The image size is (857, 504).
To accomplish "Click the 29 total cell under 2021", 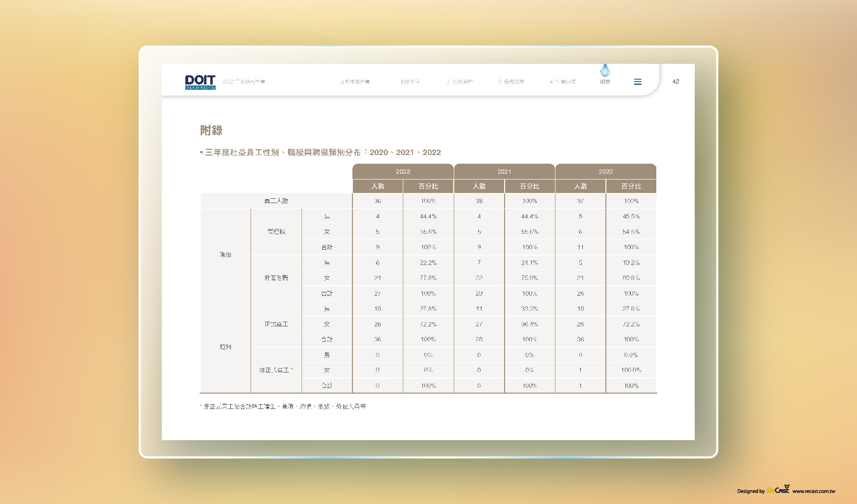I will 479,293.
